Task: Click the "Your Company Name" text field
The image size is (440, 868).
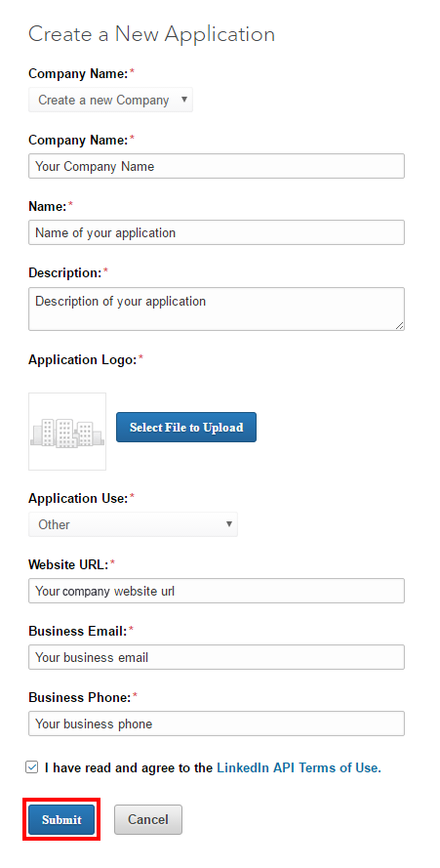Action: 217,166
